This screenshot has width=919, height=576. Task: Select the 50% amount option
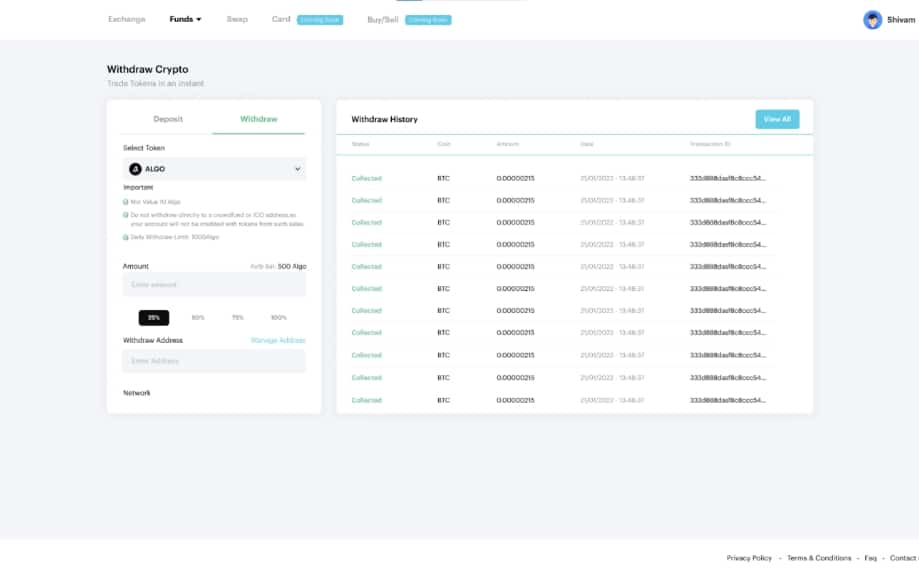point(198,317)
